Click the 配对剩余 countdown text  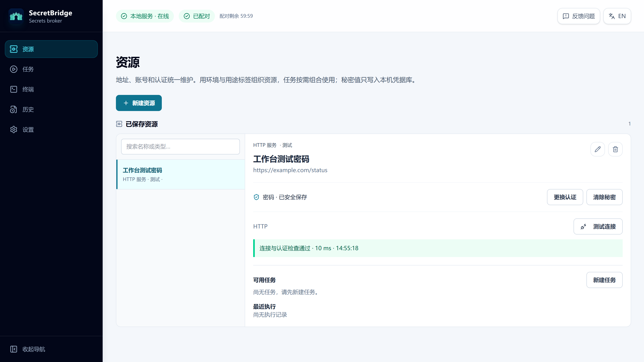(236, 16)
